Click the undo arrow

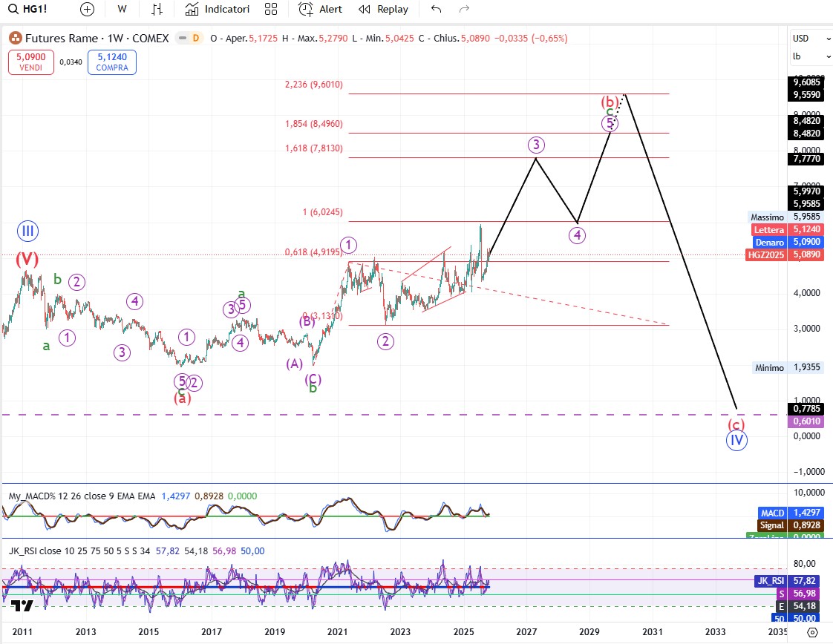[x=436, y=9]
